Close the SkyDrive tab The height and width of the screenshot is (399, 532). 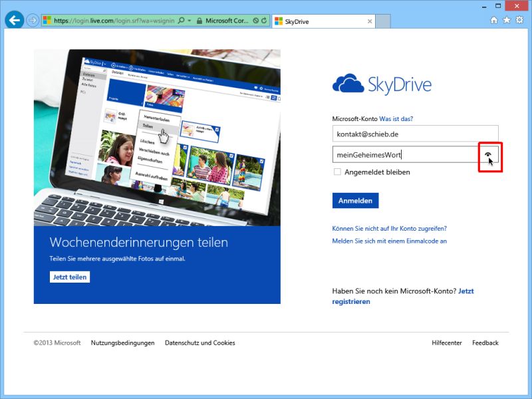point(370,21)
